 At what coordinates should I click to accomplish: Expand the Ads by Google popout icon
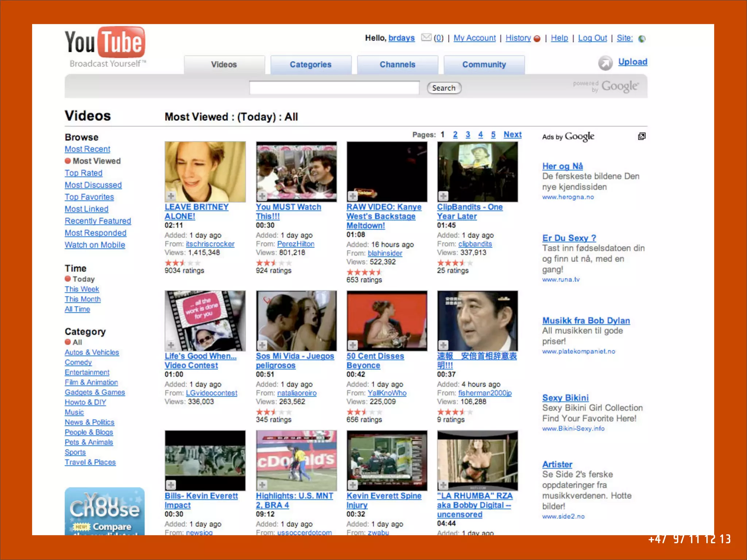pos(642,136)
